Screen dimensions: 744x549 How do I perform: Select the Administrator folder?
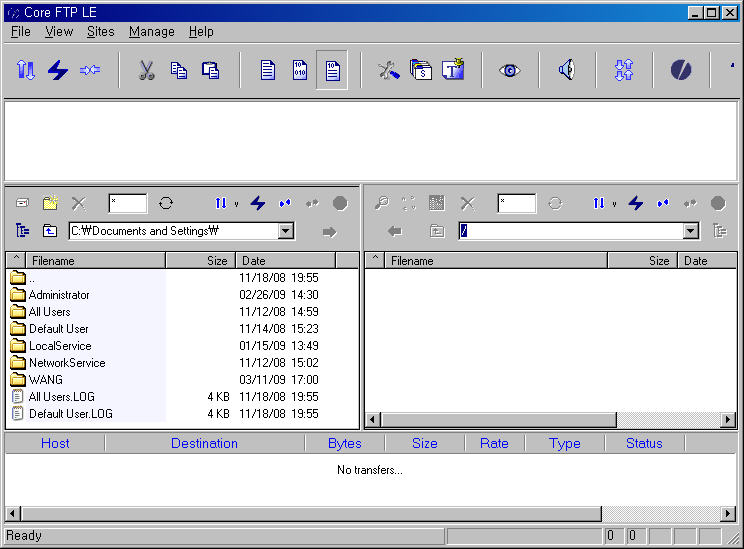coord(59,295)
